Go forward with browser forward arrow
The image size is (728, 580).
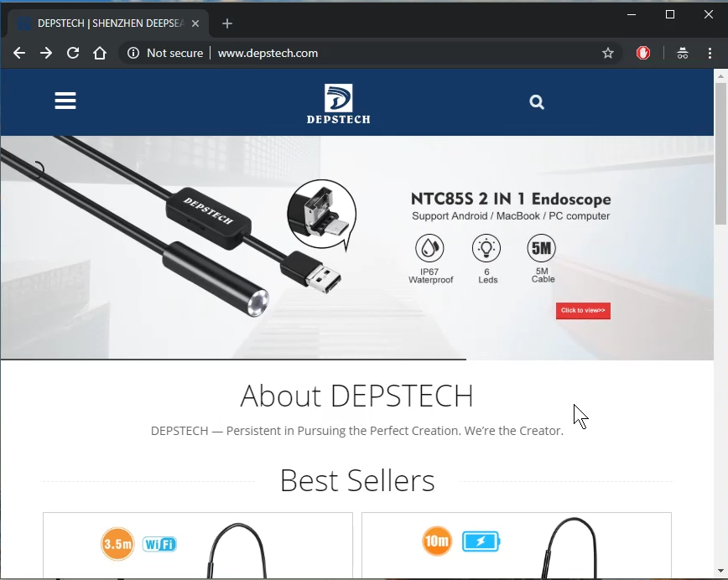(46, 53)
